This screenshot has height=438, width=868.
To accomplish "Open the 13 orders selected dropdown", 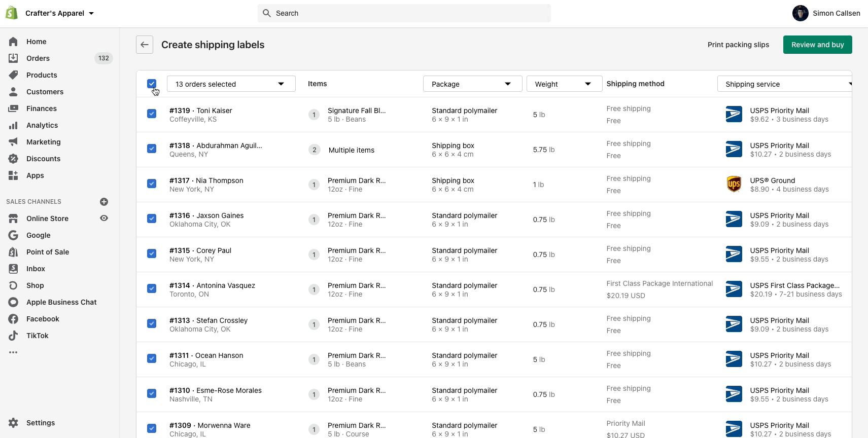I will click(231, 84).
